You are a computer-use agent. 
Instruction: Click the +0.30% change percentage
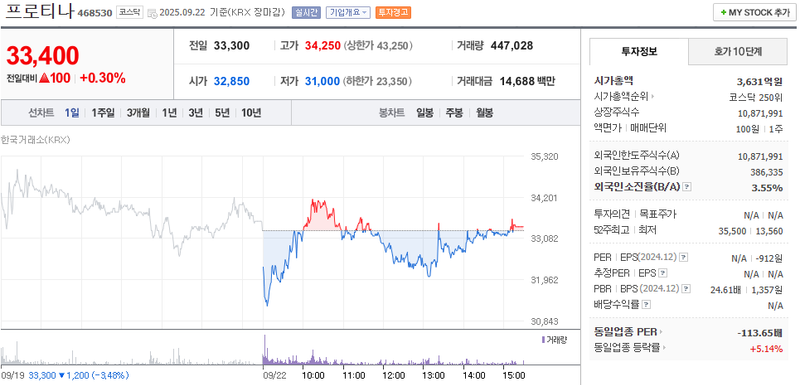click(103, 79)
